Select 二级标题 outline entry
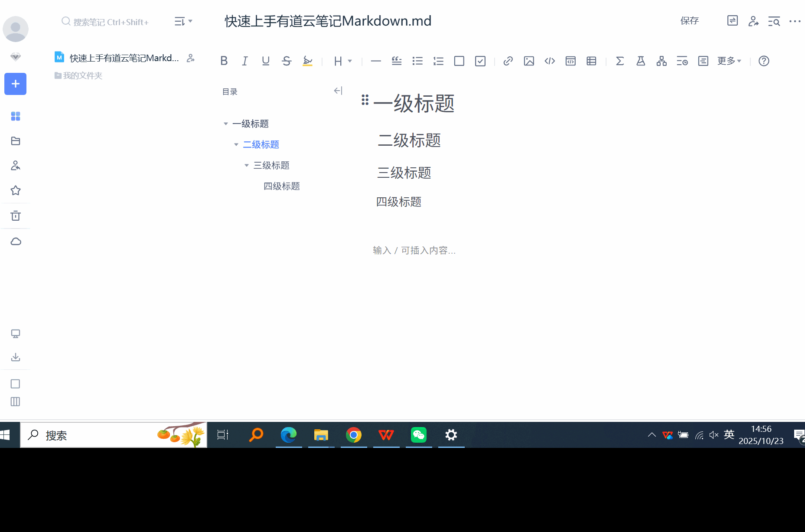The height and width of the screenshot is (532, 805). coord(261,144)
